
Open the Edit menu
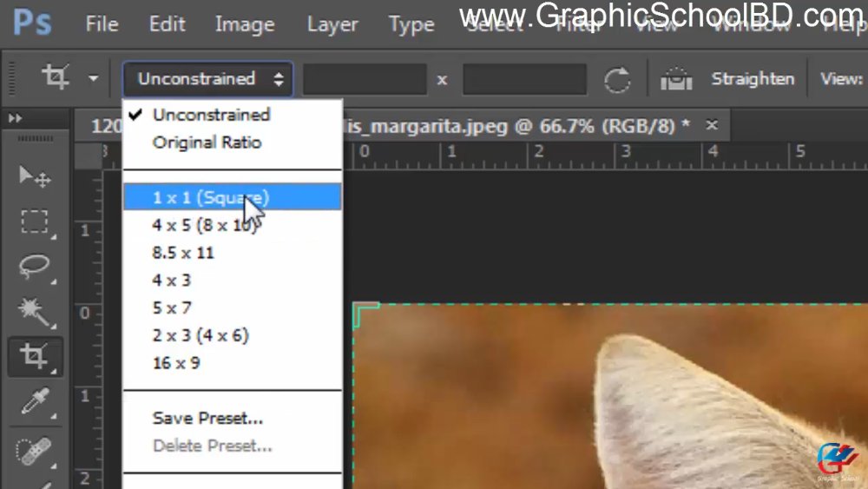(168, 24)
